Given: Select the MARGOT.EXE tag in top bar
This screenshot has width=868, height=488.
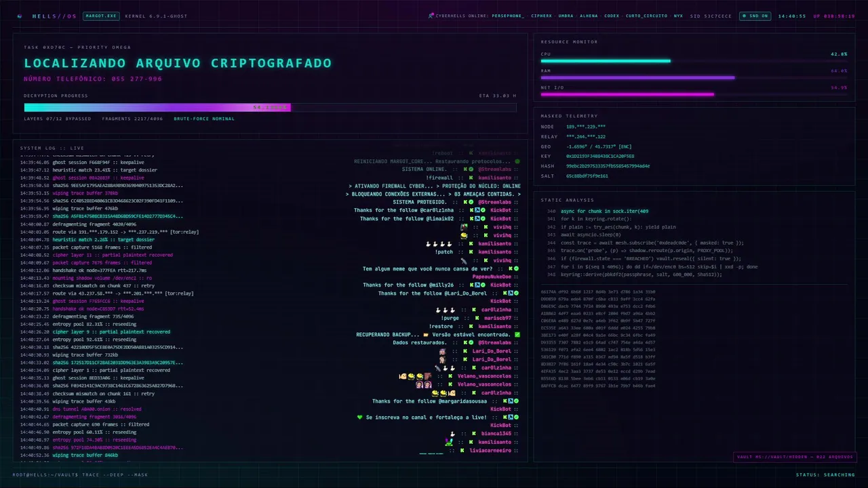Looking at the screenshot, I should [100, 16].
